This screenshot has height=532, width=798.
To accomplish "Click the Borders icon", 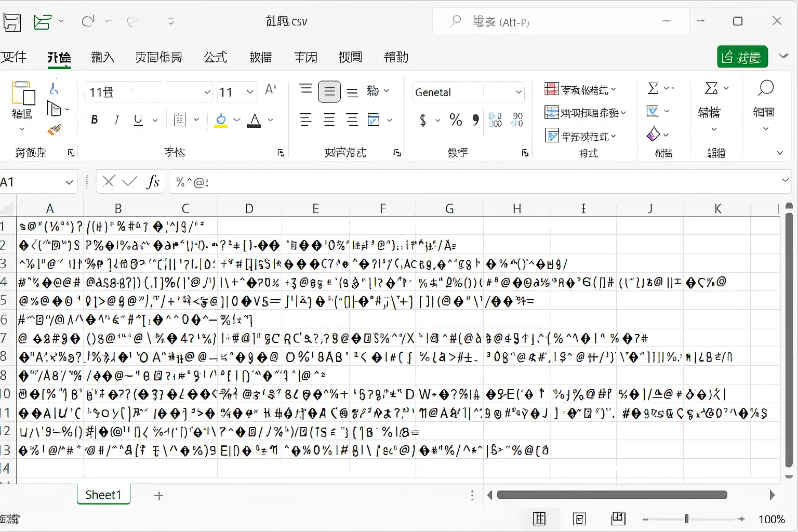I will pos(180,120).
